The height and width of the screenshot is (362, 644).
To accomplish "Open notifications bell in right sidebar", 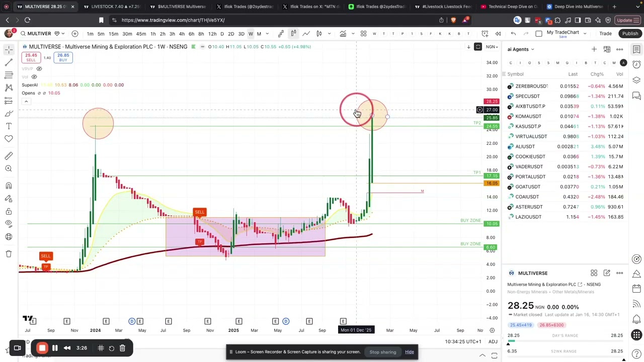I will [636, 319].
